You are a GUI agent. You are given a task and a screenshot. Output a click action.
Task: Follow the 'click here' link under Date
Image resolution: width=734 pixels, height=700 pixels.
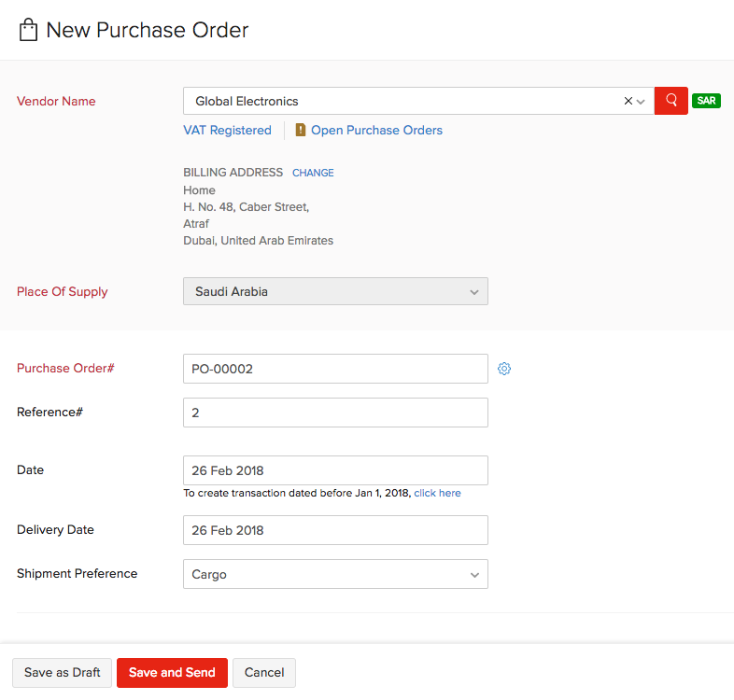[x=437, y=493]
